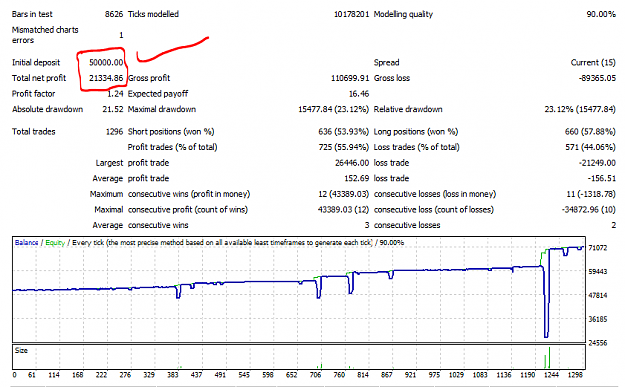625x387 pixels.
Task: Select the Gross profit value 110699.91
Action: click(350, 78)
